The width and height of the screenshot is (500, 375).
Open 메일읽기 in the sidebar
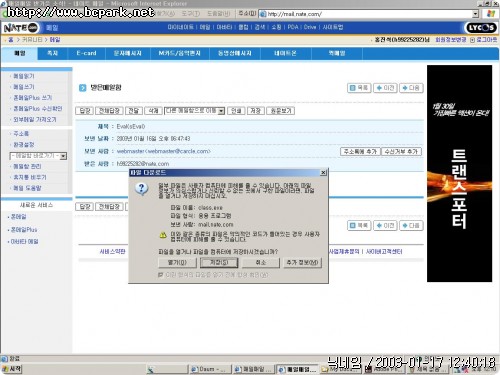tap(24, 76)
